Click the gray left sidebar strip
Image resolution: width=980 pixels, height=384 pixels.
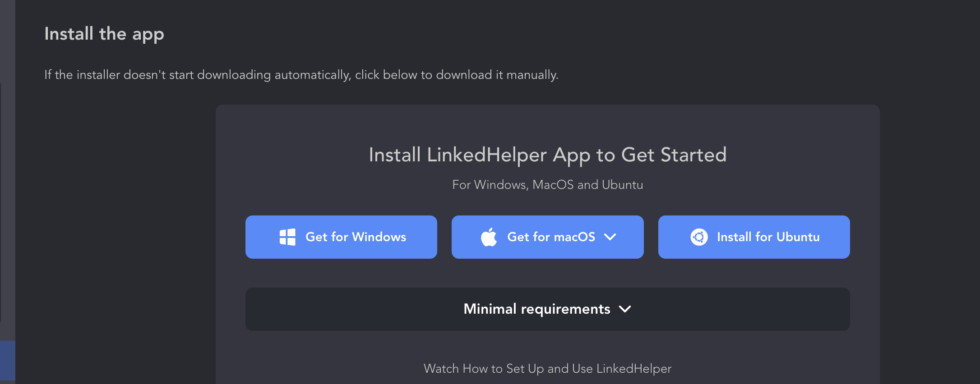[7, 41]
